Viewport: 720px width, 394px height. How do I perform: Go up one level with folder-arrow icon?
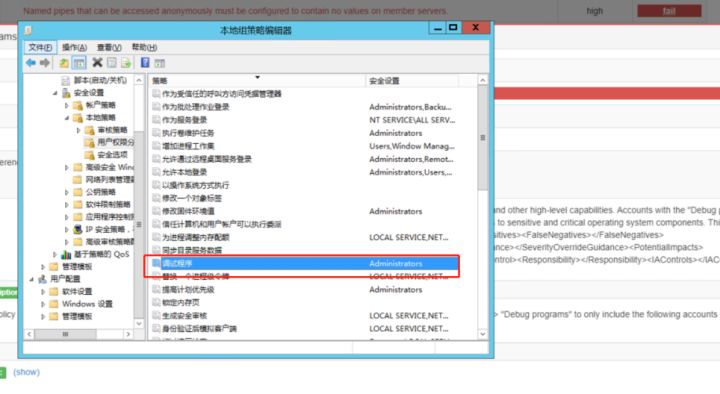64,63
